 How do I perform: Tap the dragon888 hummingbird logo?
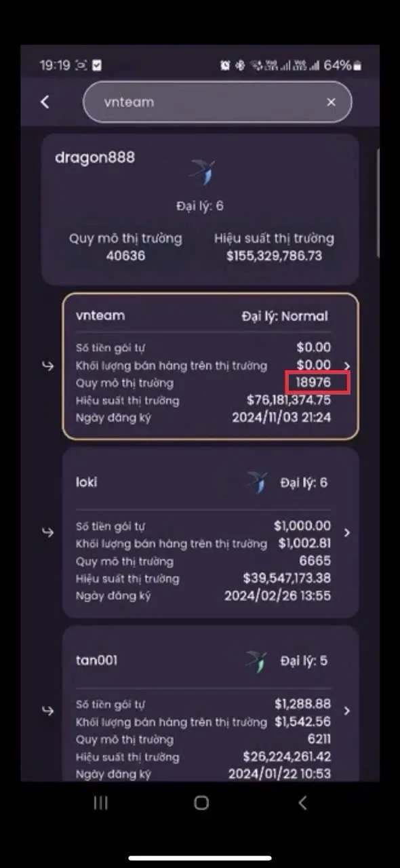(203, 173)
